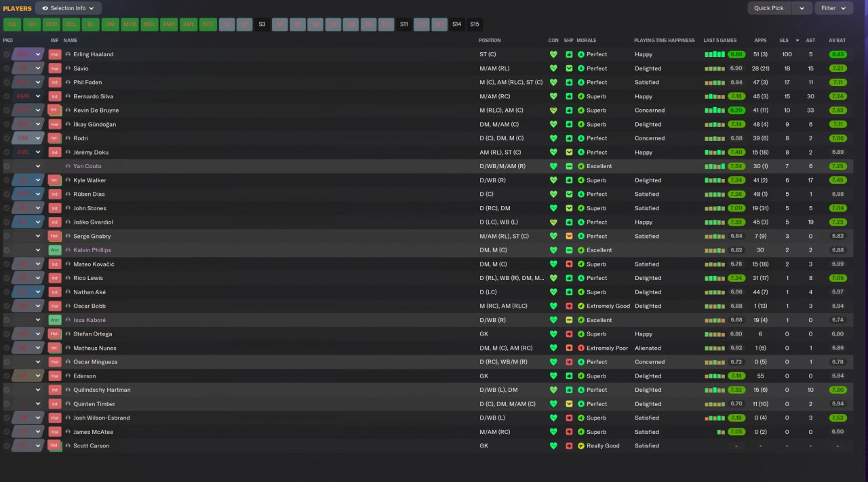
Task: Click the profile icon beside Ederson's name
Action: tap(68, 376)
